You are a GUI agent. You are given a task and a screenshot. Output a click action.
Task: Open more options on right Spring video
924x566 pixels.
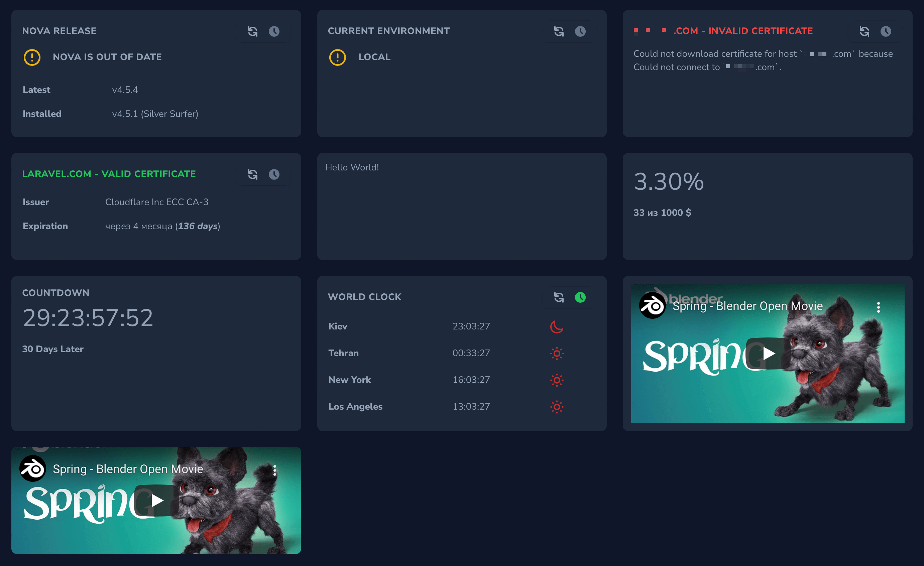878,307
